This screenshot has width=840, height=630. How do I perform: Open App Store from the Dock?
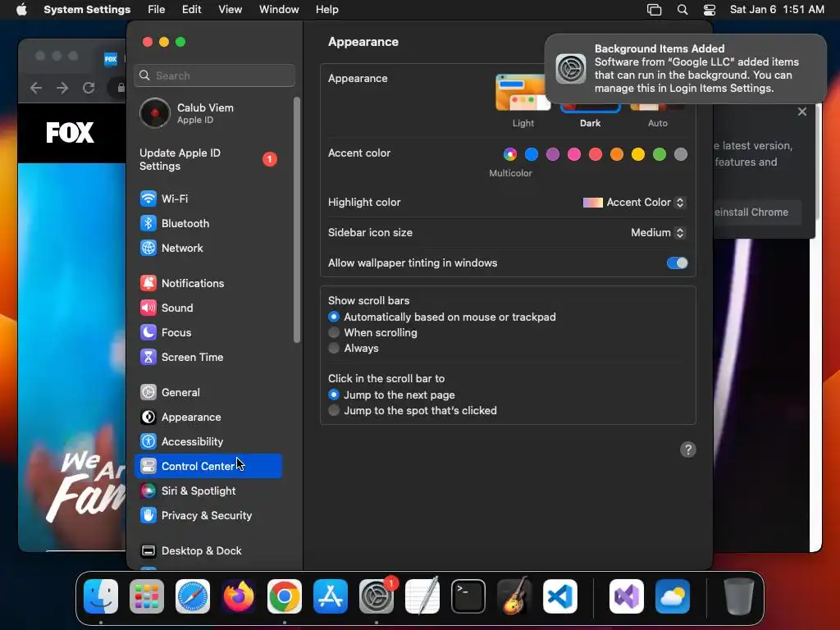point(331,596)
